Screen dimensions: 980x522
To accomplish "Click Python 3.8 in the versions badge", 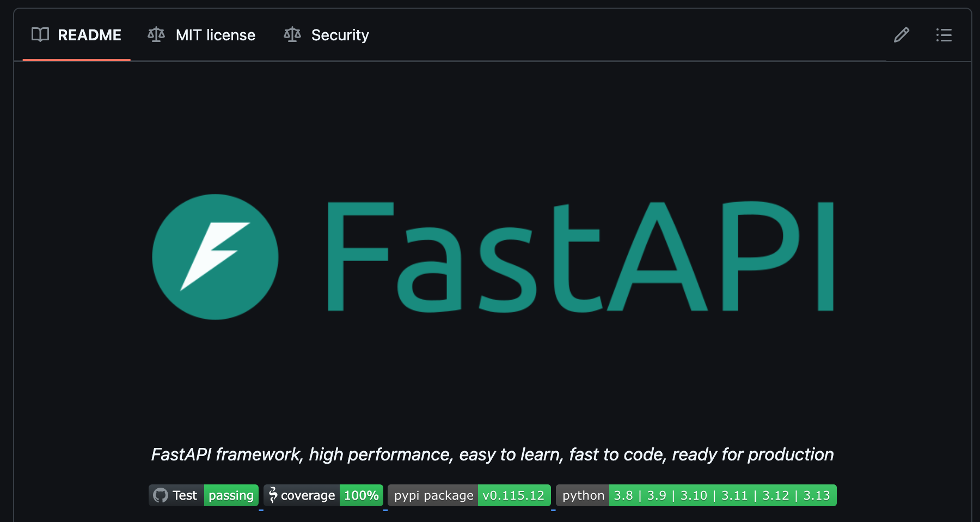I will coord(623,495).
